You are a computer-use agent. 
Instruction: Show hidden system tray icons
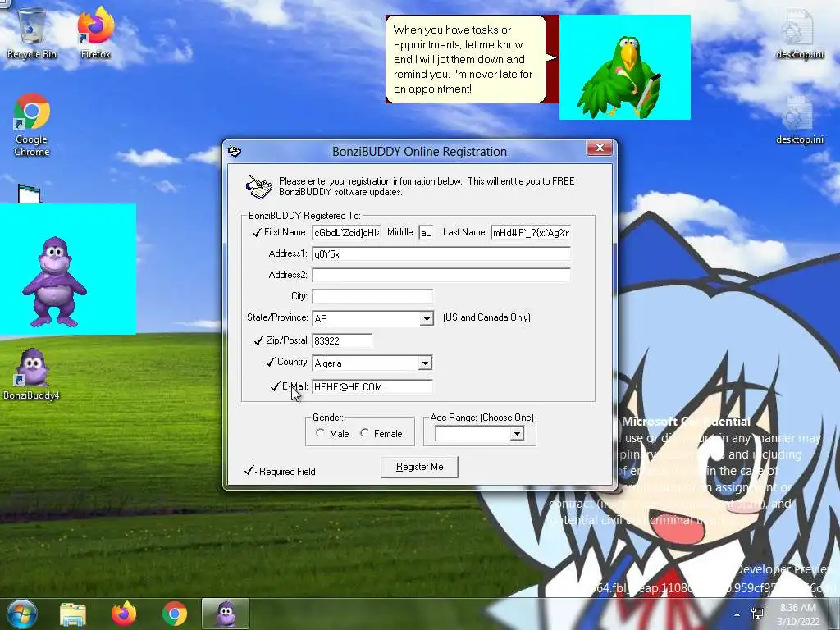click(737, 614)
